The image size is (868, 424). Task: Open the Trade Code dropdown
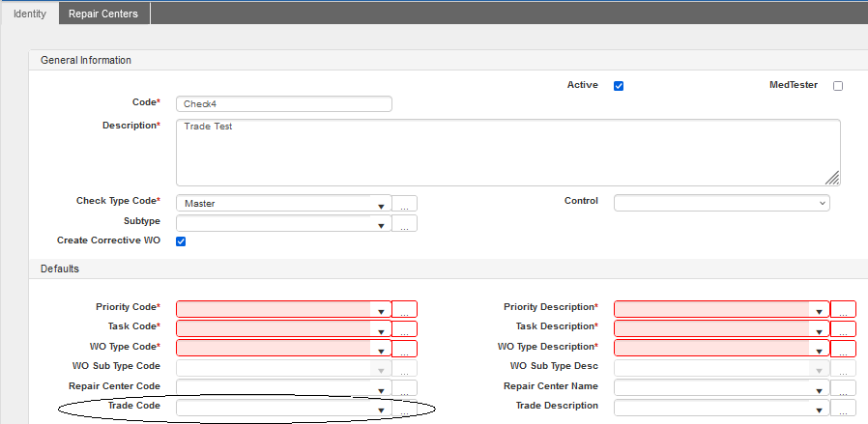pos(381,410)
